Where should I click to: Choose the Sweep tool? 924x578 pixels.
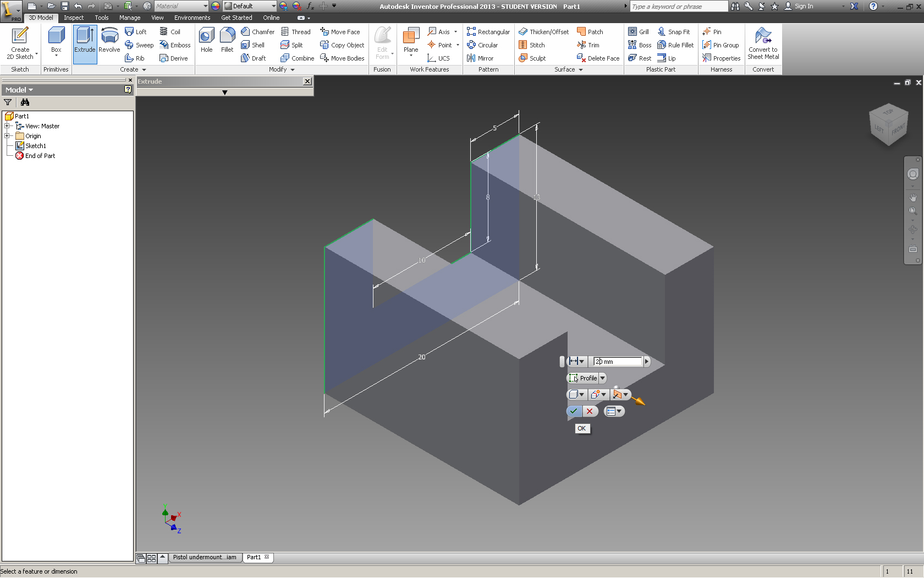[x=139, y=45]
